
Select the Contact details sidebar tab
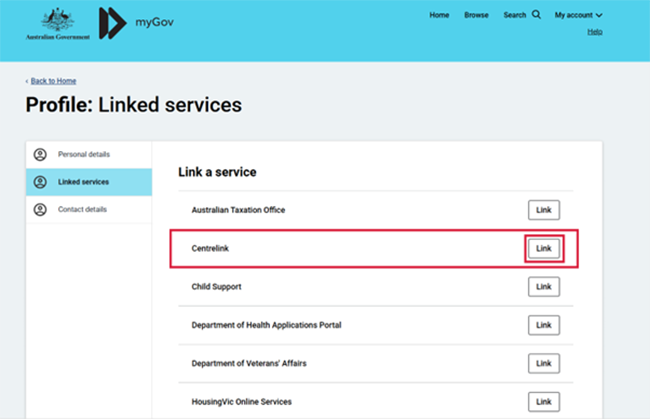pyautogui.click(x=83, y=210)
